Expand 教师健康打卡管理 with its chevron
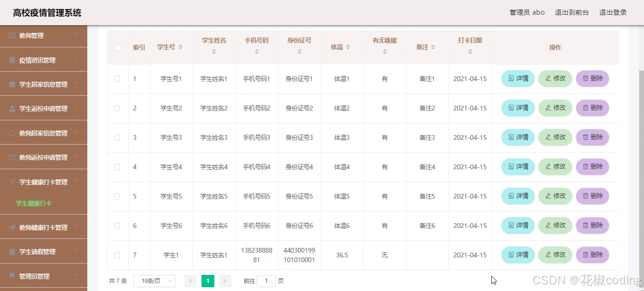Image resolution: width=644 pixels, height=291 pixels. 76,227
